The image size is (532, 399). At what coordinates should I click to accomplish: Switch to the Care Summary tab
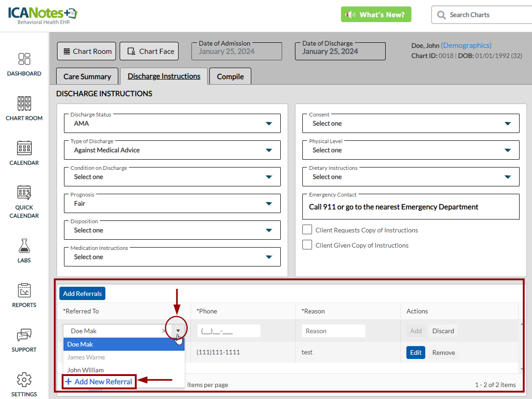(x=87, y=76)
